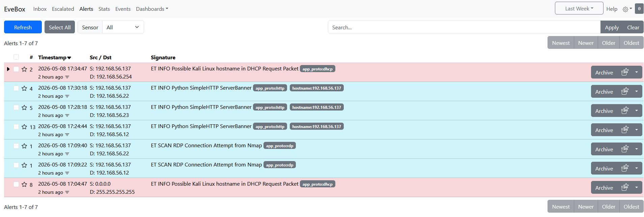Click the star-archive icon for the 17:34:47 alert
The width and height of the screenshot is (644, 217).
[x=625, y=72]
